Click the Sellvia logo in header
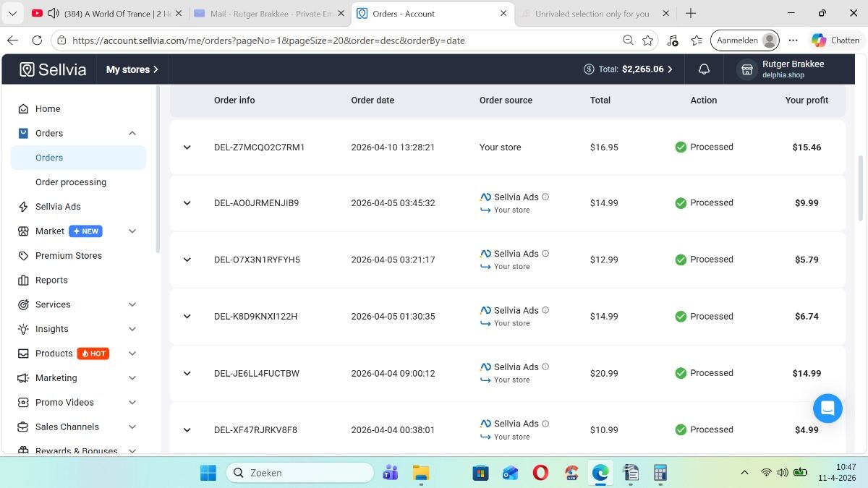The height and width of the screenshot is (488, 868). [x=53, y=69]
